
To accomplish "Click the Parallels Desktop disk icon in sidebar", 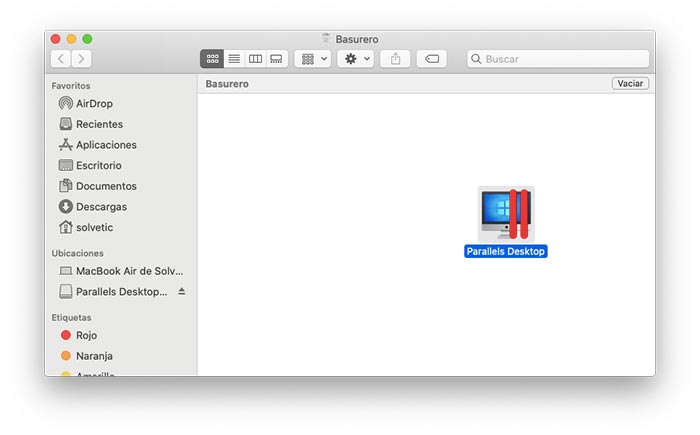I will (x=66, y=292).
